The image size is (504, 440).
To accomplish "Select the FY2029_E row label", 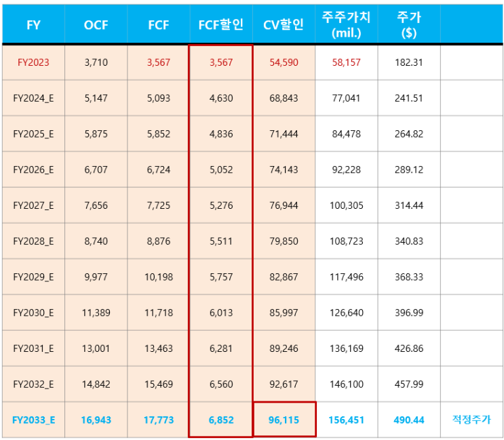I will (x=33, y=277).
